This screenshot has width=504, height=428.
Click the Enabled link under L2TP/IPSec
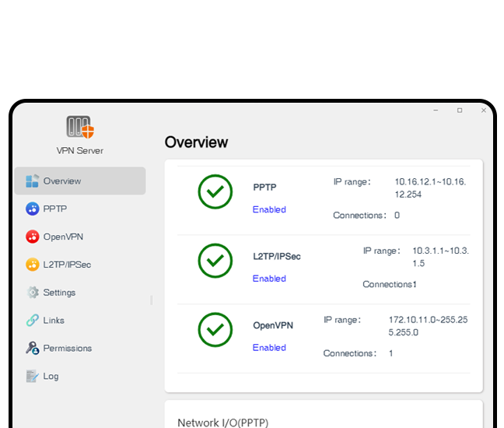pos(269,279)
